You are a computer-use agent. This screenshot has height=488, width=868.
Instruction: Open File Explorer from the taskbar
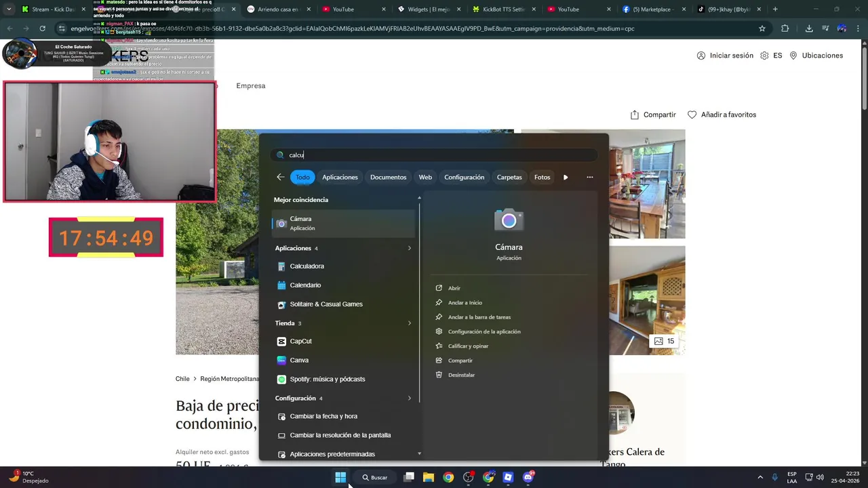429,477
